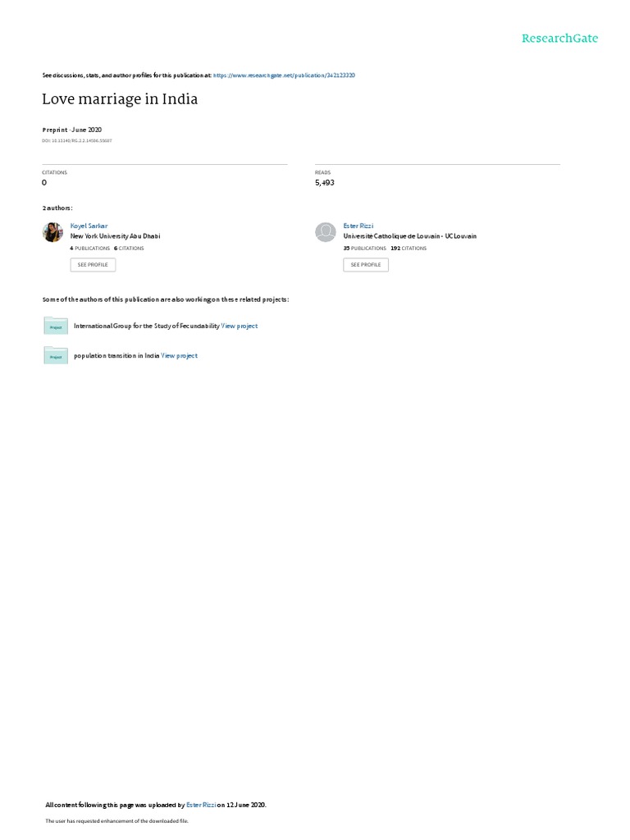Click Ester Rizzi's placeholder avatar icon

tap(325, 232)
